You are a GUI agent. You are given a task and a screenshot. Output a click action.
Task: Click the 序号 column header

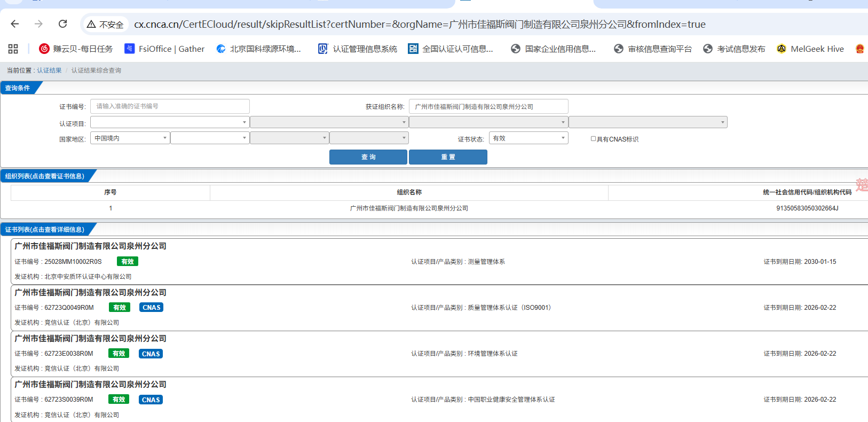(111, 192)
